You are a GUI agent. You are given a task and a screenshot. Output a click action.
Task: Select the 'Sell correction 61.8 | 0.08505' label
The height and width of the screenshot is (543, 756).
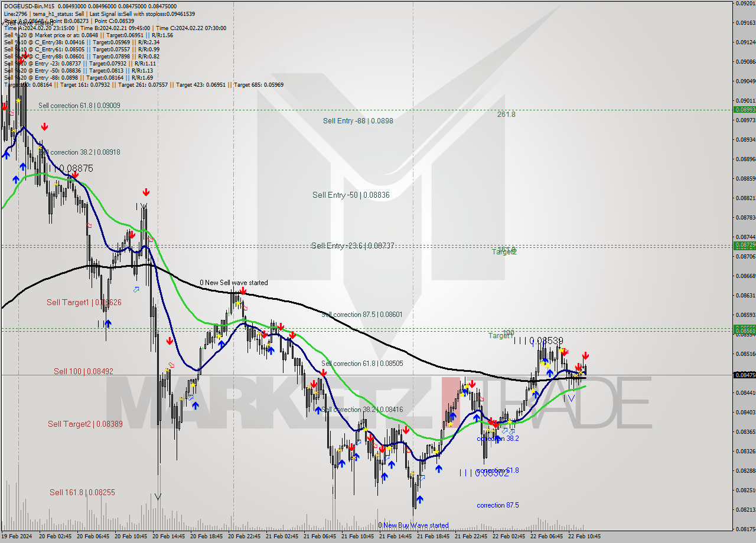[362, 364]
